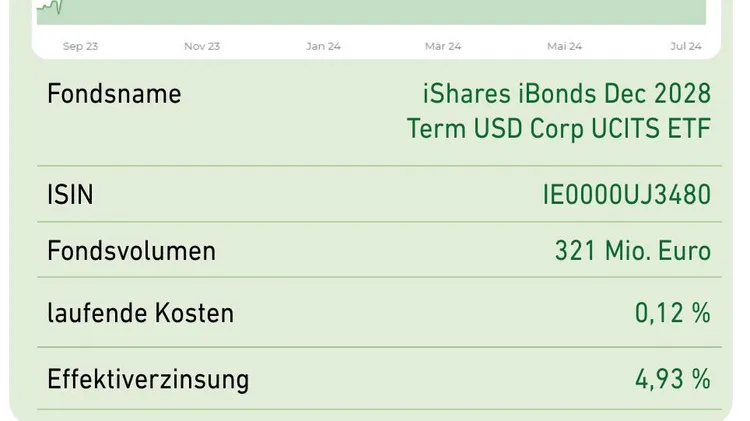Select the Fondsvolumen label

132,251
